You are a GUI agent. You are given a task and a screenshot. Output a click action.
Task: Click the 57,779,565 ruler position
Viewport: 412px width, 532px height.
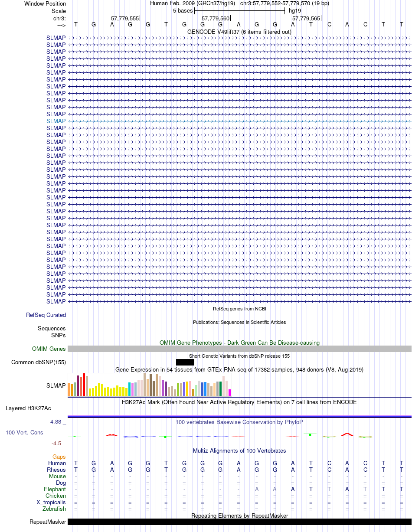[306, 18]
